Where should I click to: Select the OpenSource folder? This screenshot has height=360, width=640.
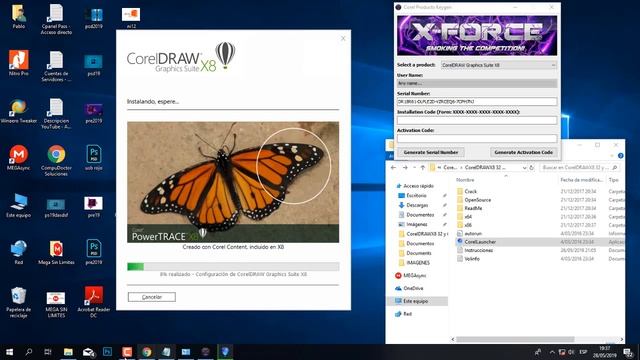click(x=478, y=200)
